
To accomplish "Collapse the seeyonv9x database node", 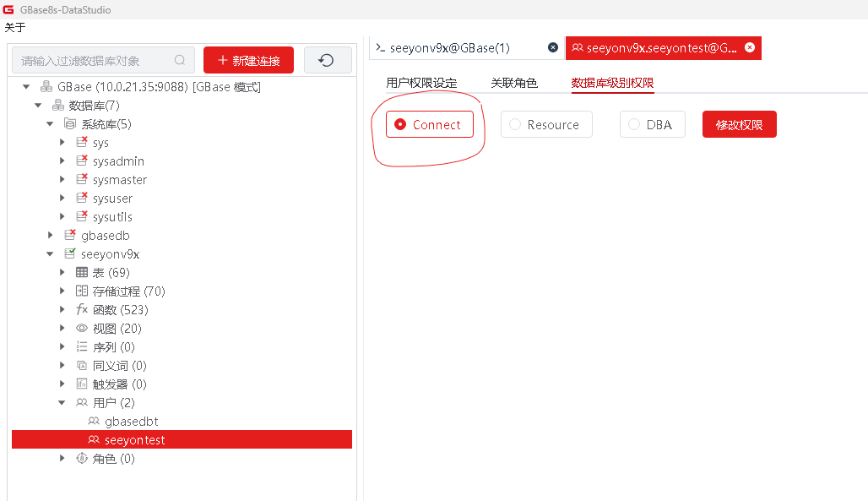I will tap(50, 253).
